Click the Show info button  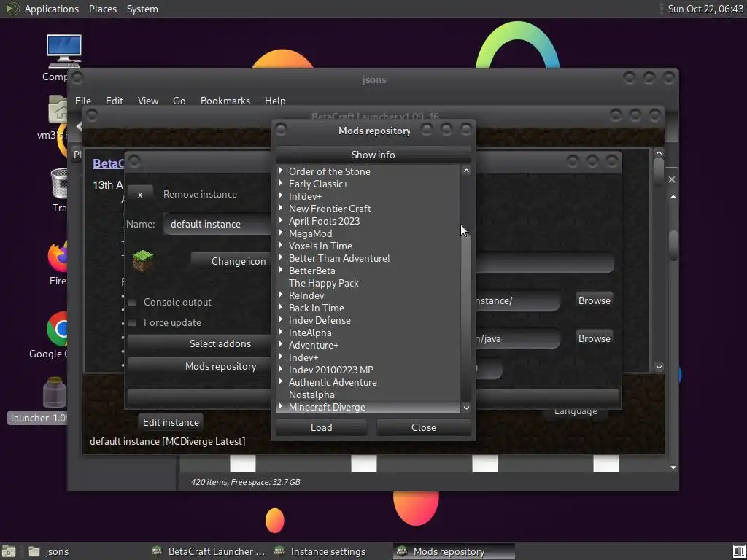(x=373, y=155)
